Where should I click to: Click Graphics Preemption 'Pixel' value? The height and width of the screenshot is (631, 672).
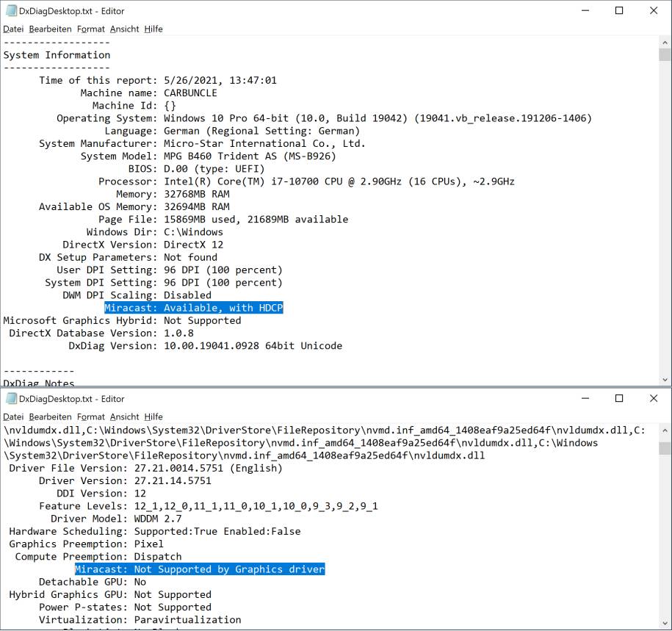[148, 544]
